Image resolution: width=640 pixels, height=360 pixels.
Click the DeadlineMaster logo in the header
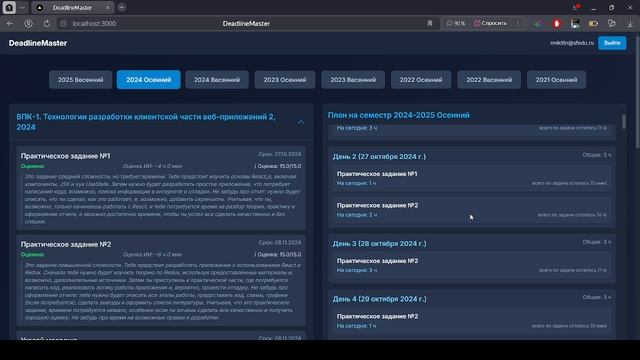pos(38,43)
